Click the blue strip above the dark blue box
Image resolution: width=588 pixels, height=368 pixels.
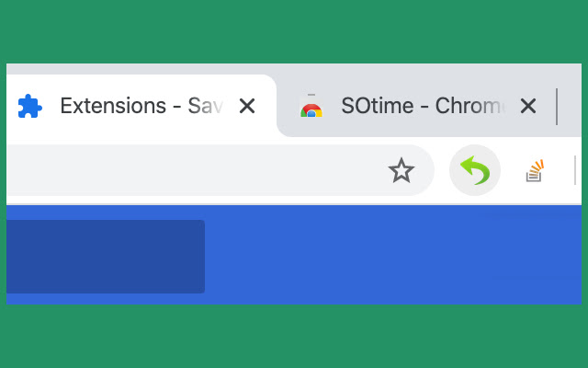(105, 213)
